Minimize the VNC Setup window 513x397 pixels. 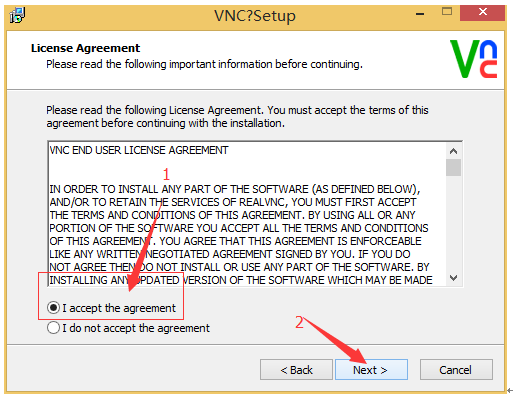coord(420,14)
